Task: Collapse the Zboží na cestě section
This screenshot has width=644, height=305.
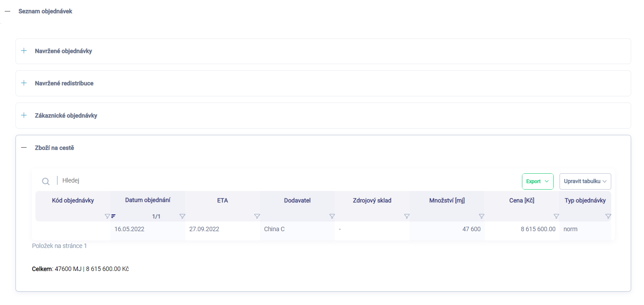Action: pos(24,148)
